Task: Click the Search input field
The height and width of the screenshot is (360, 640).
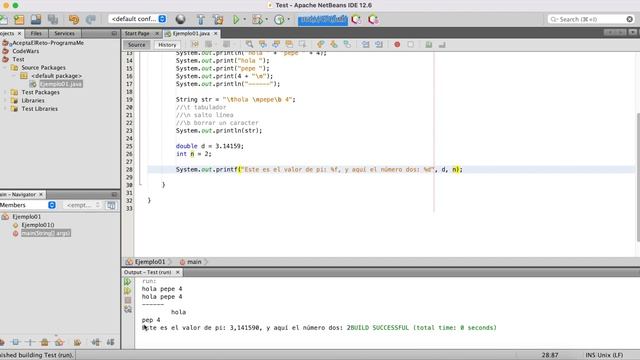Action: 591,19
